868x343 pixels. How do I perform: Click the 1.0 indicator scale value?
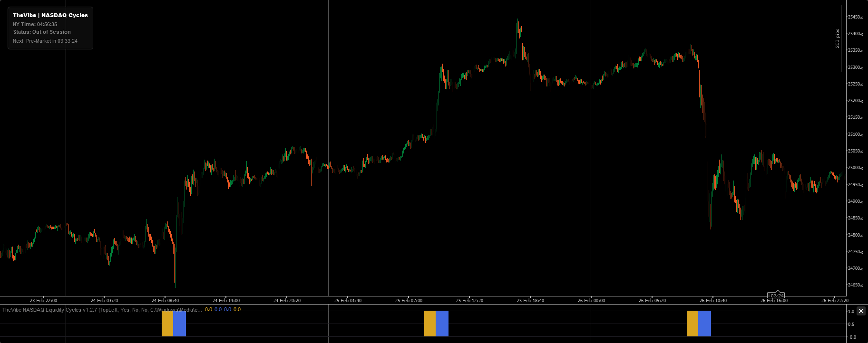point(851,312)
